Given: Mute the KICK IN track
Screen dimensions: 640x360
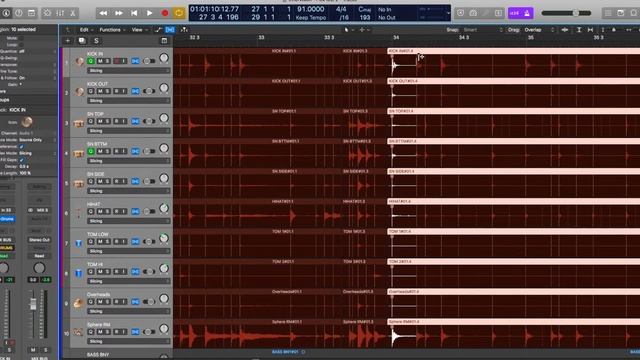Looking at the screenshot, I should click(x=100, y=61).
